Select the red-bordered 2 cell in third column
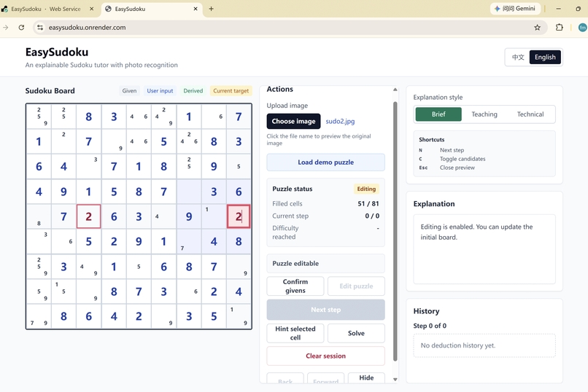 coord(88,216)
